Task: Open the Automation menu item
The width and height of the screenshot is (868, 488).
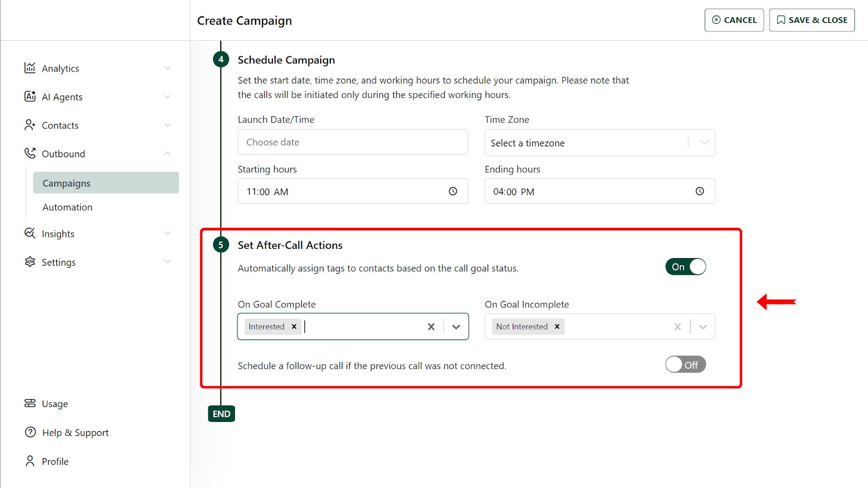Action: (67, 207)
